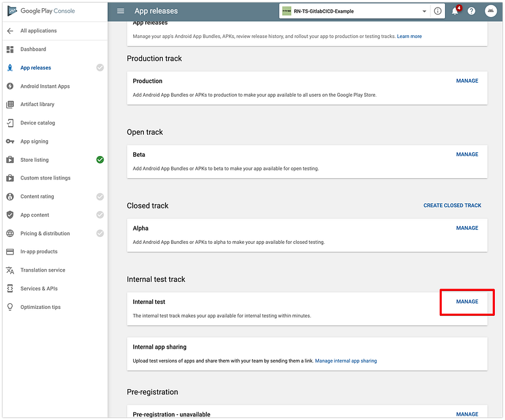Open the account avatar menu

coord(490,11)
